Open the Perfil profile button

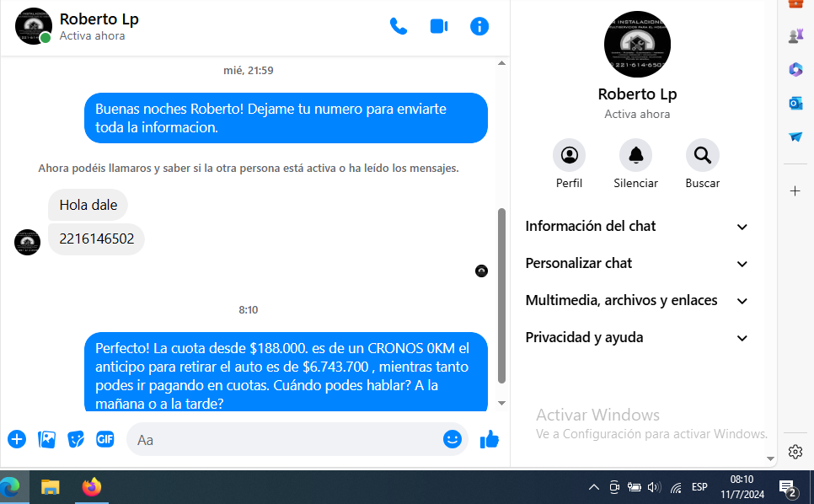pos(569,155)
